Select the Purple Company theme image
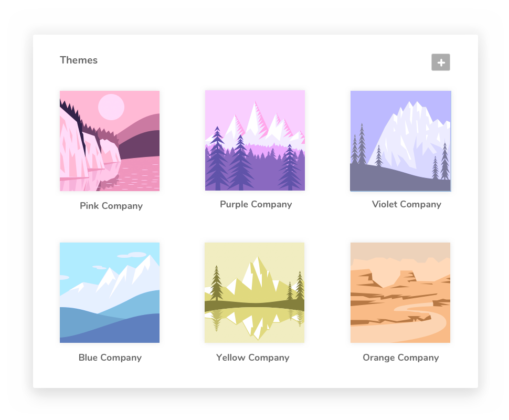Screen dimensions: 509x420 coord(255,140)
